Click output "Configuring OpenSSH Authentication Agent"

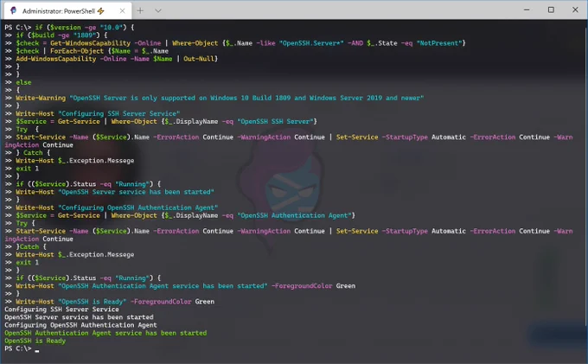[x=80, y=325]
